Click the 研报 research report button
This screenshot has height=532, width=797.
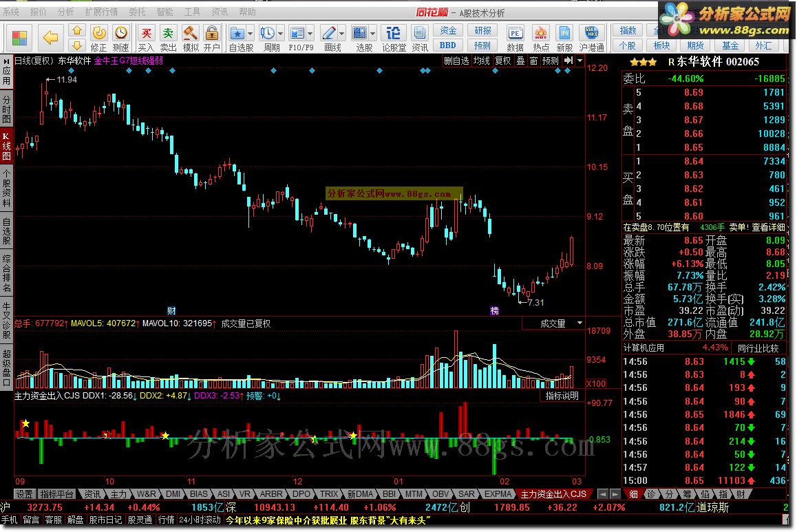point(482,30)
